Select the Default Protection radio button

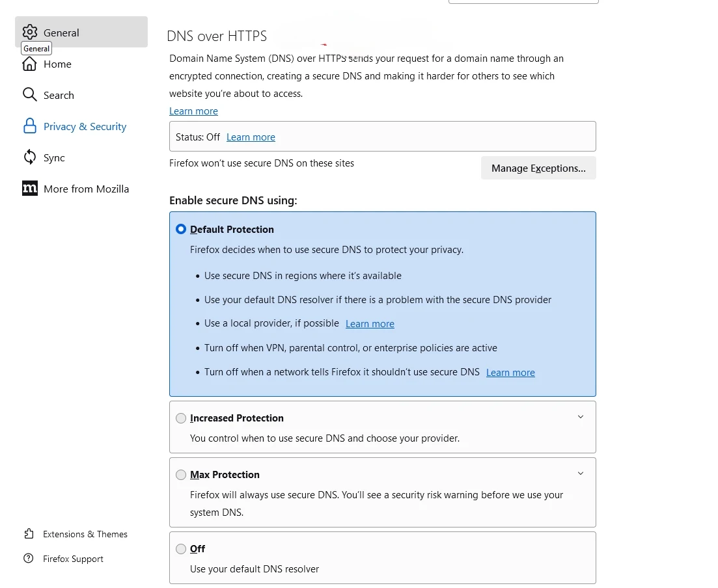click(181, 230)
